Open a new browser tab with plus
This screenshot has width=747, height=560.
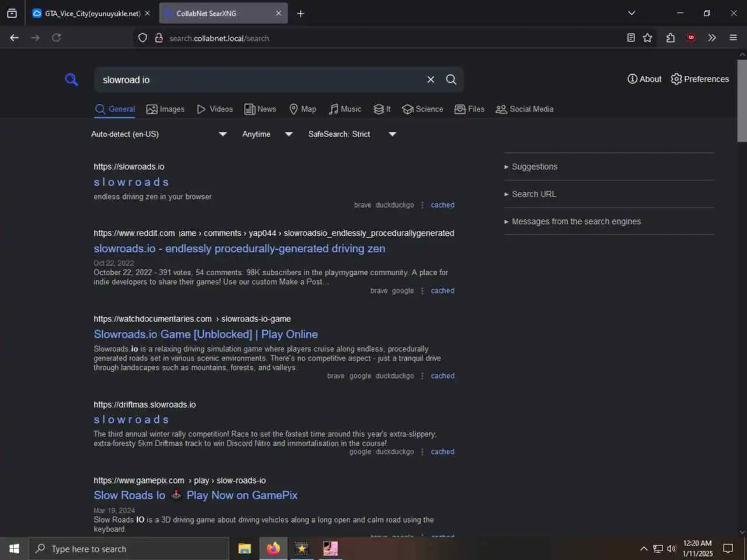click(x=301, y=13)
